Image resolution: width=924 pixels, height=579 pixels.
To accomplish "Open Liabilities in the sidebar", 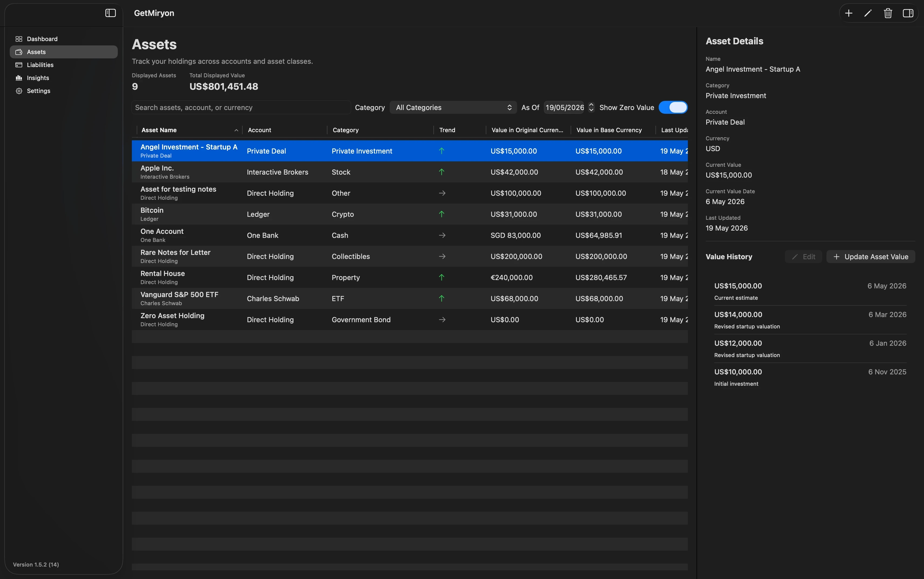I will 63,65.
